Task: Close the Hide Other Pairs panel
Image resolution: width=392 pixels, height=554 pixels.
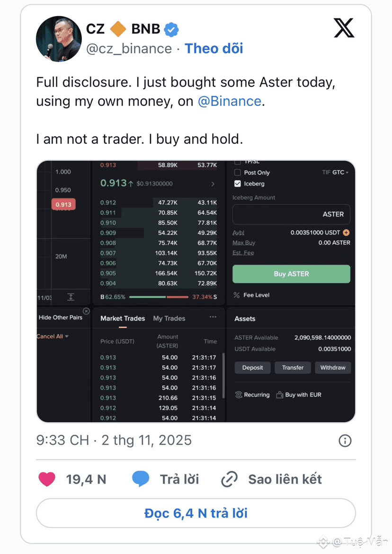Action: coord(86,311)
